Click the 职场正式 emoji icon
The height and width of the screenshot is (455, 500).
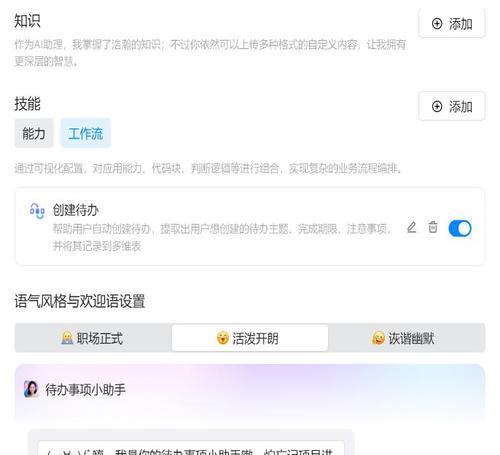[67, 338]
